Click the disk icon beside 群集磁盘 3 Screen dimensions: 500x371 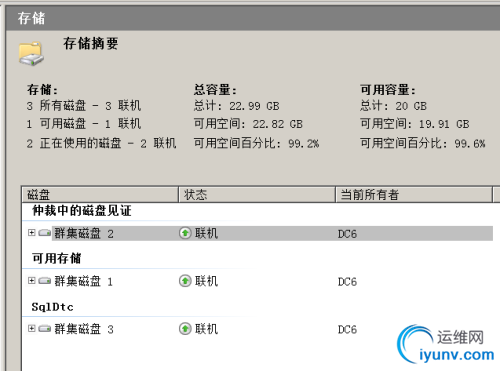[x=44, y=329]
